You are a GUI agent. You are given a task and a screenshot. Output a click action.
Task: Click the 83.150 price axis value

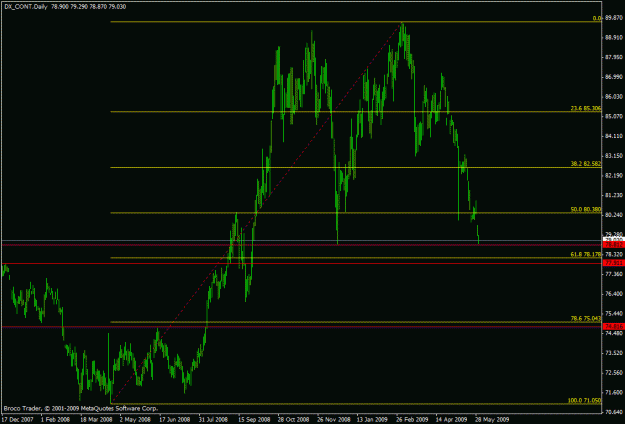(x=614, y=156)
